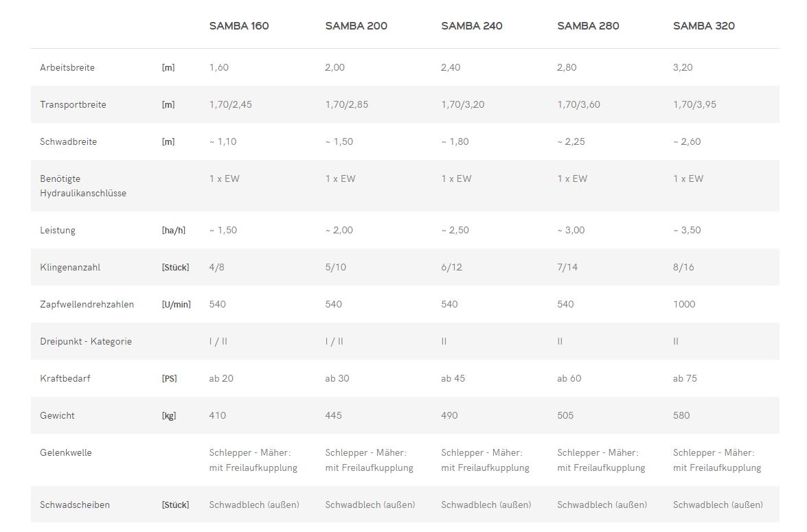Image resolution: width=807 pixels, height=532 pixels.
Task: Click the Zapfwellendrehzahlen row label
Action: click(x=87, y=304)
